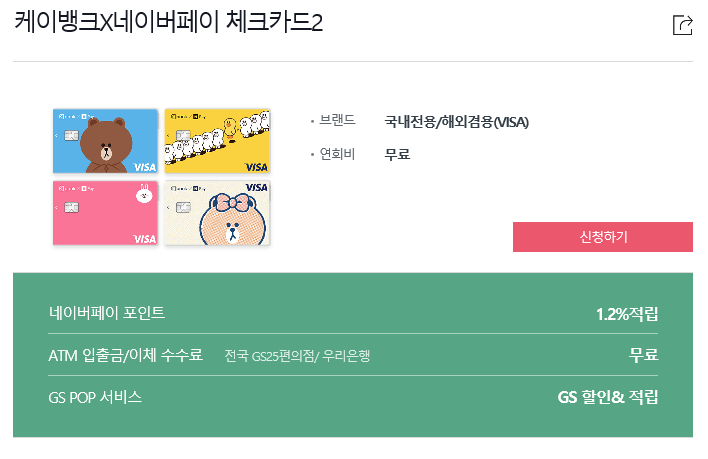Screen dimensions: 708x459
Task: Click the 국내전용/해외겸용(VISA) brand value
Action: [456, 122]
